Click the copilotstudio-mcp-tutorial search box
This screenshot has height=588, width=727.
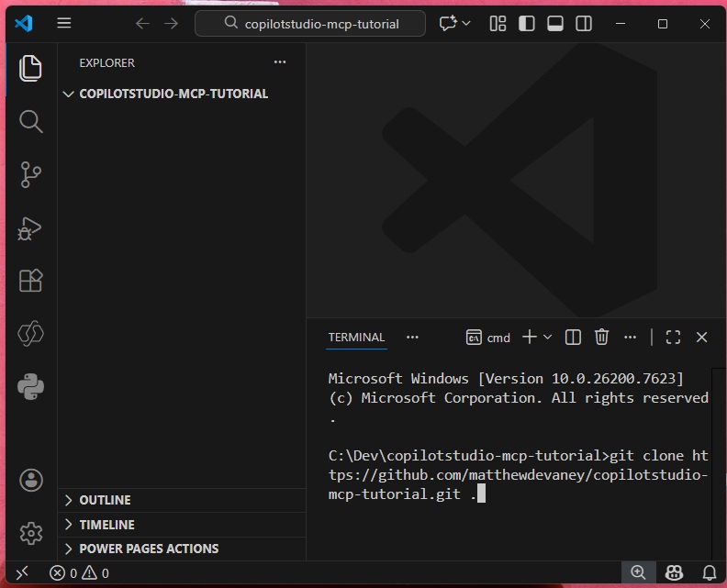310,24
